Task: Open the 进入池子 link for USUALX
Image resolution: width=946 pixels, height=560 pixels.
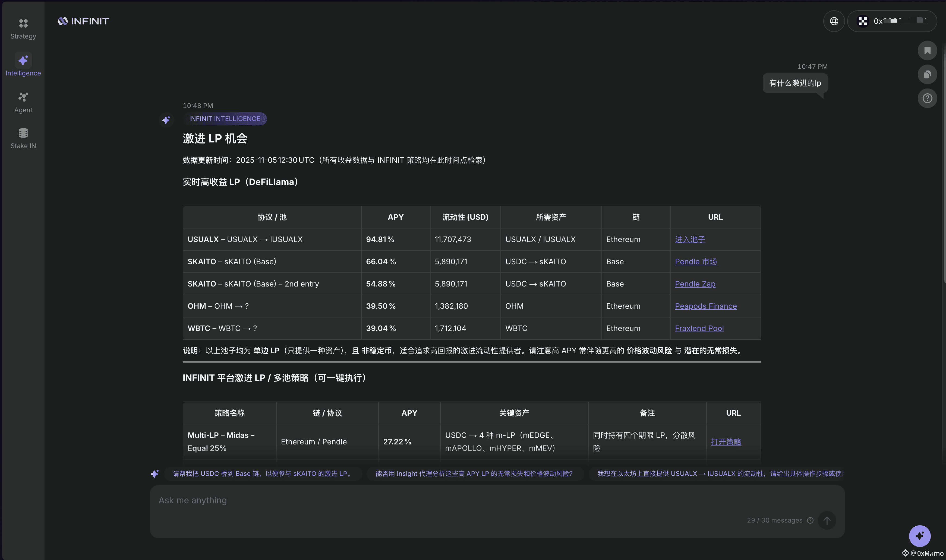Action: pyautogui.click(x=690, y=239)
